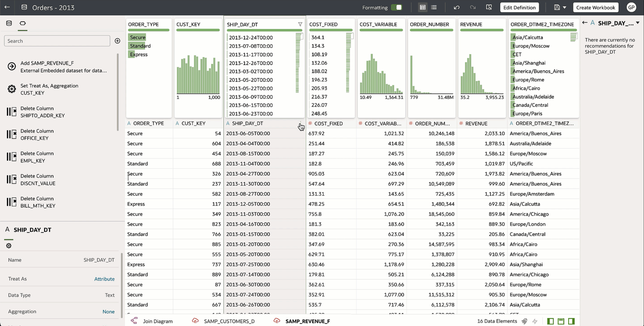
Task: Select the SAMP_CUSTOMERS_D dataset tab
Action: click(x=229, y=321)
